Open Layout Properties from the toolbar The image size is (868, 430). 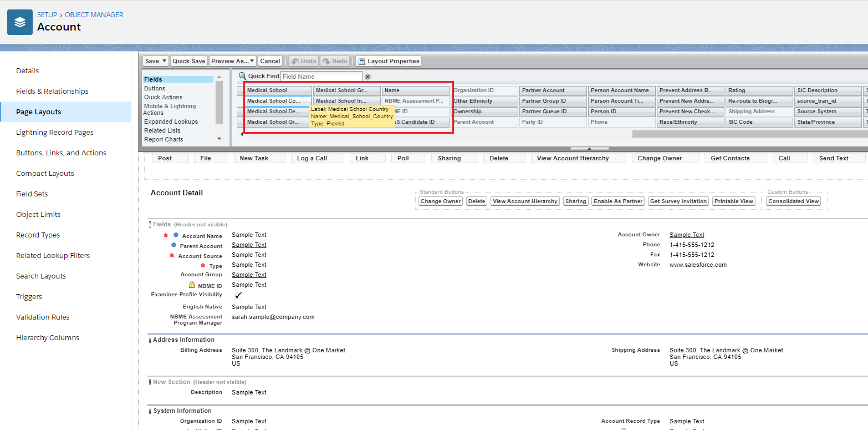click(389, 61)
